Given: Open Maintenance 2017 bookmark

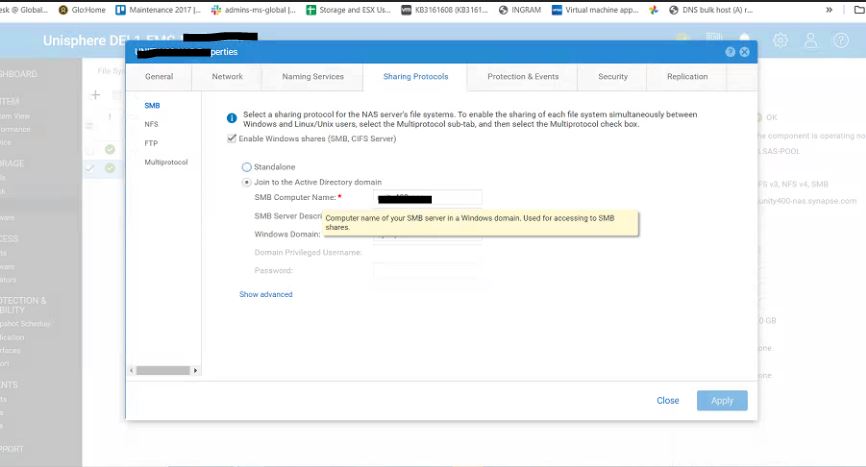Looking at the screenshot, I should point(158,10).
